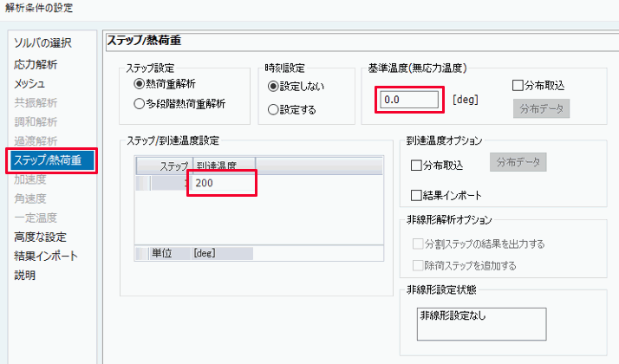Go to the メッシュ settings page
Image resolution: width=619 pixels, height=364 pixels.
pos(30,84)
